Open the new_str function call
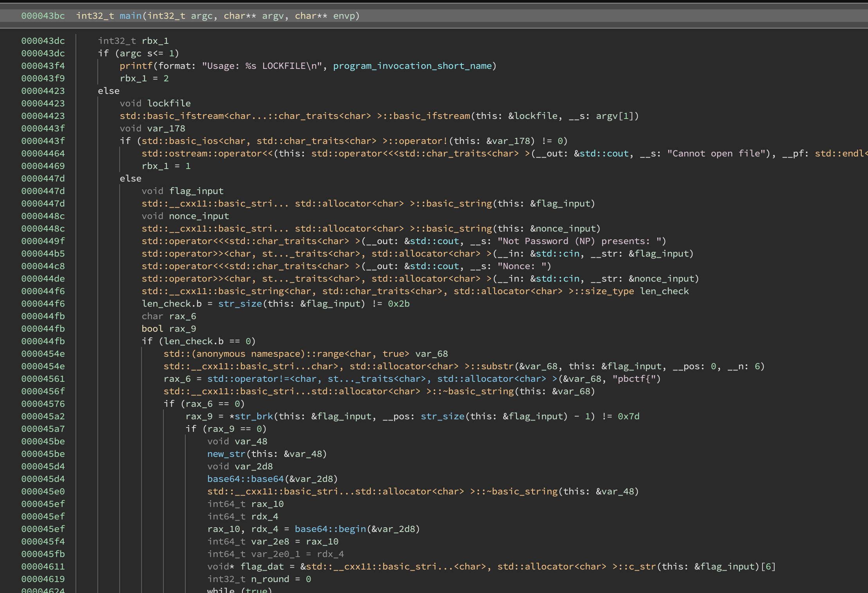This screenshot has width=868, height=593. 226,454
